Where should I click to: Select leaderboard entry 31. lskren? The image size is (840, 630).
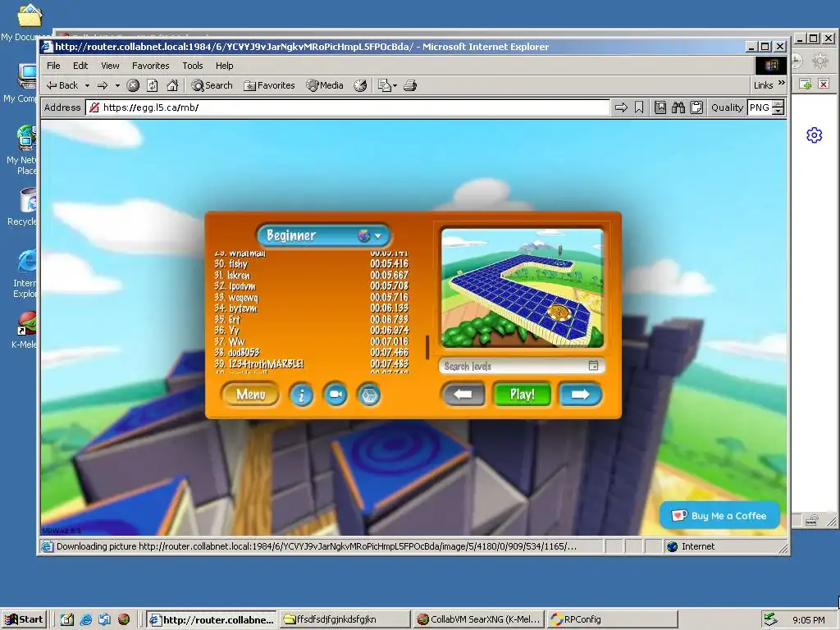click(311, 275)
